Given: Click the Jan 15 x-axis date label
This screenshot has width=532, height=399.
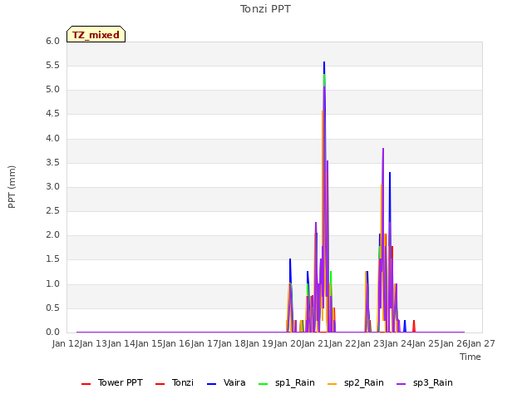Looking at the screenshot, I should coord(149,343).
